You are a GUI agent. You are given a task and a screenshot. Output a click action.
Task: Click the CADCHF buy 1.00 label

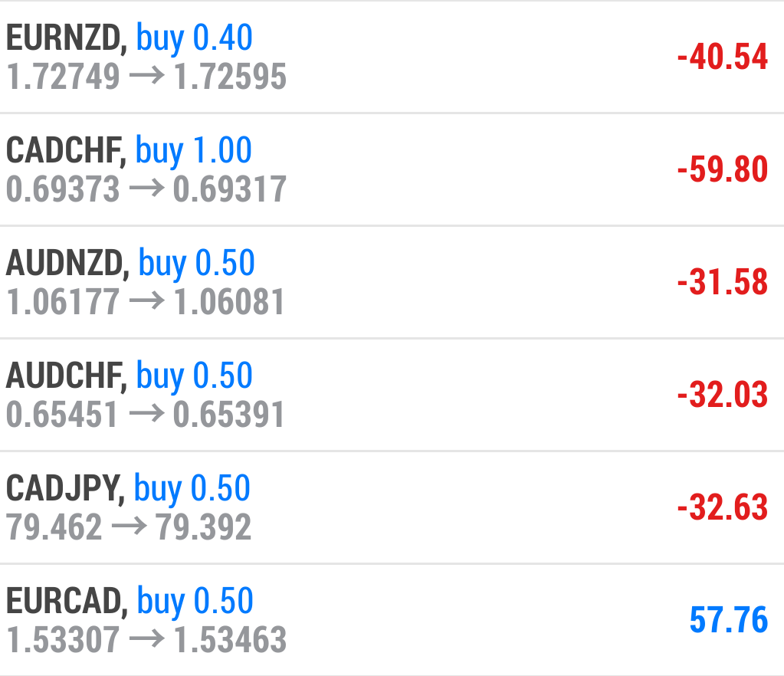tap(194, 151)
